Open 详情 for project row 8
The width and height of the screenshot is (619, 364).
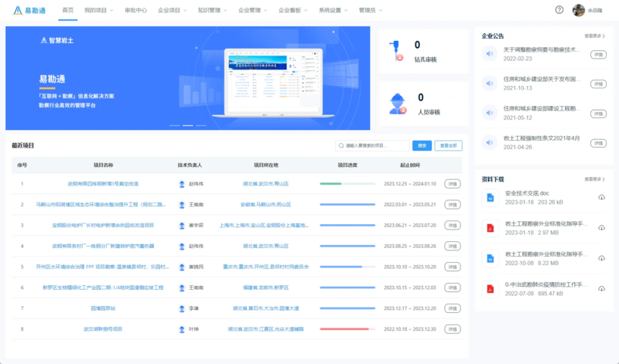(x=453, y=329)
